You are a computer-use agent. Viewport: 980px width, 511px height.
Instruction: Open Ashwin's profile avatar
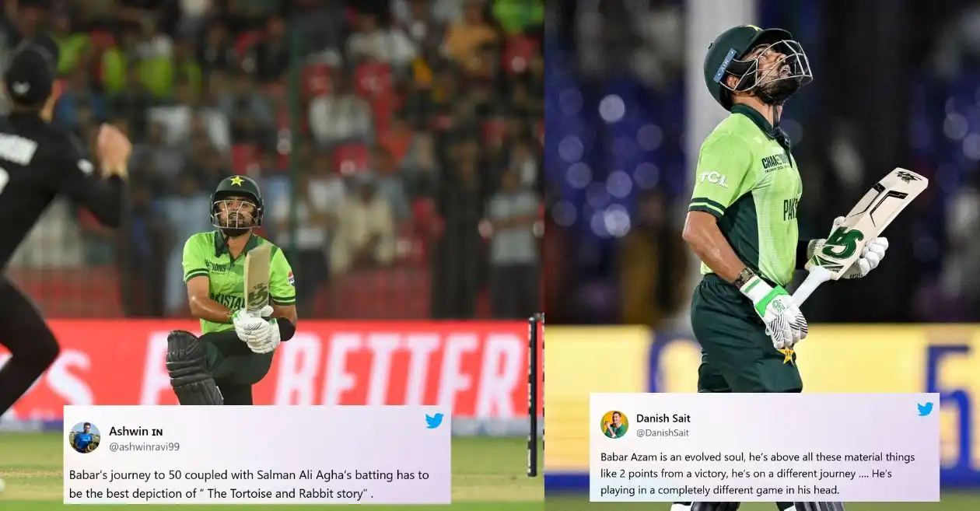pos(84,437)
